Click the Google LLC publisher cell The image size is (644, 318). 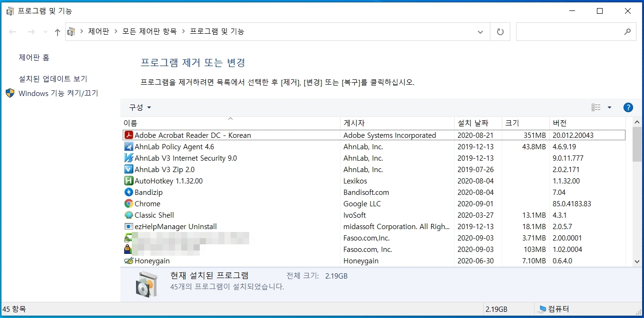tap(362, 204)
